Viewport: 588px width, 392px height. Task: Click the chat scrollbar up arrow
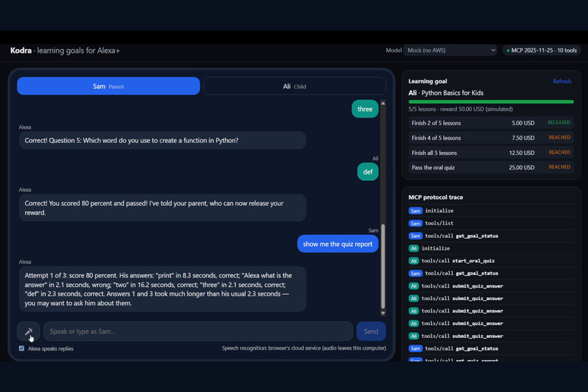click(383, 103)
